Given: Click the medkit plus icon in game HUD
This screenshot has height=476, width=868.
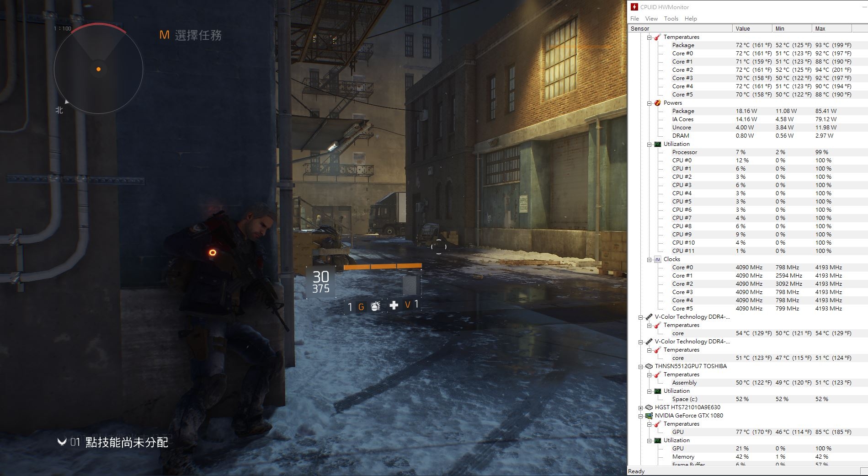Looking at the screenshot, I should click(x=394, y=305).
